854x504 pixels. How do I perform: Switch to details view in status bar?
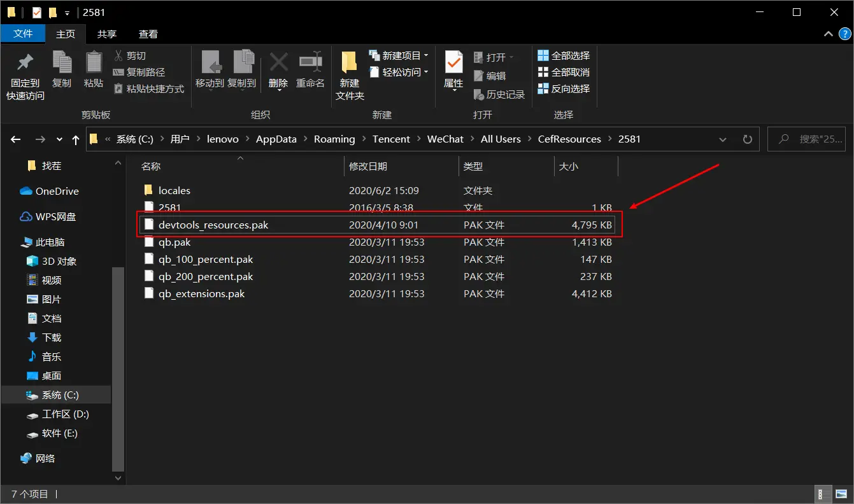(x=822, y=494)
